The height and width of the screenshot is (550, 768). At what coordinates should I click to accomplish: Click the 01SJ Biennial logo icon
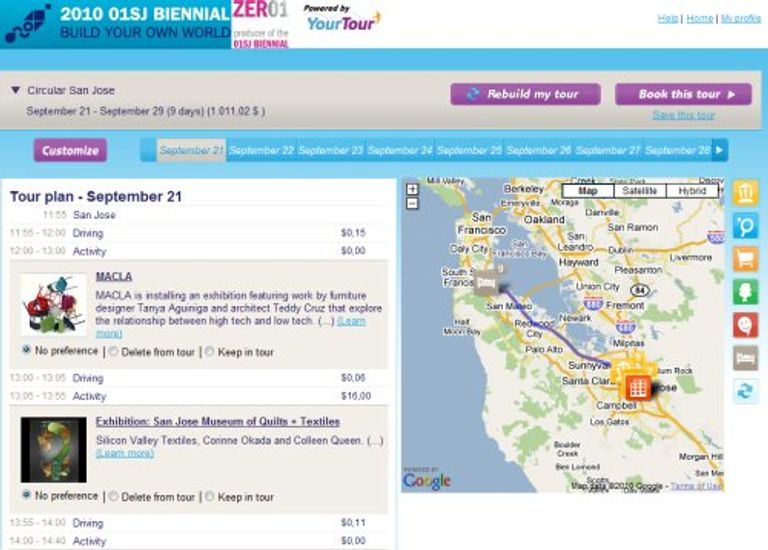pyautogui.click(x=27, y=24)
